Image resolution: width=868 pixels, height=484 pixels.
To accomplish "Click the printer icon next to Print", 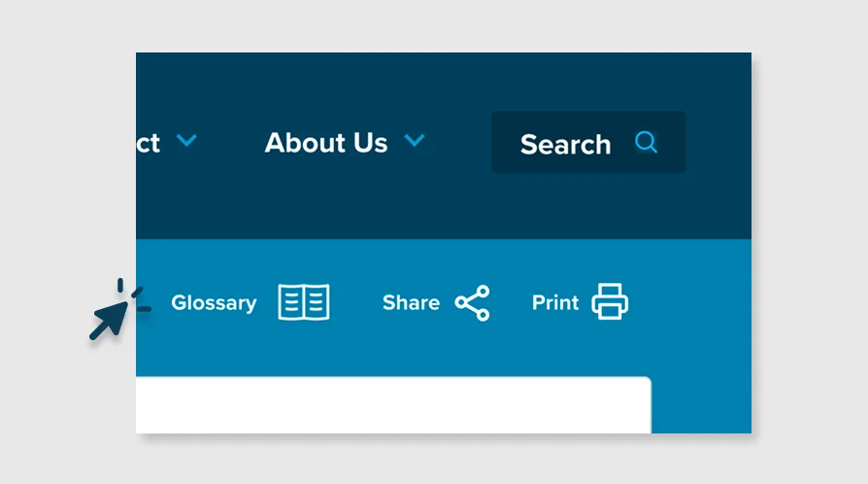I will pos(610,301).
